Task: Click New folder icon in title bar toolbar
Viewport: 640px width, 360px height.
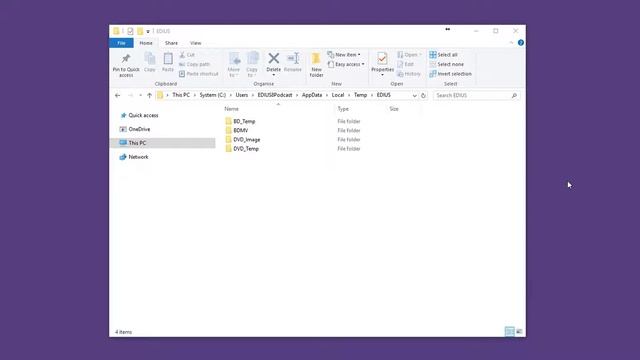Action: [140, 31]
